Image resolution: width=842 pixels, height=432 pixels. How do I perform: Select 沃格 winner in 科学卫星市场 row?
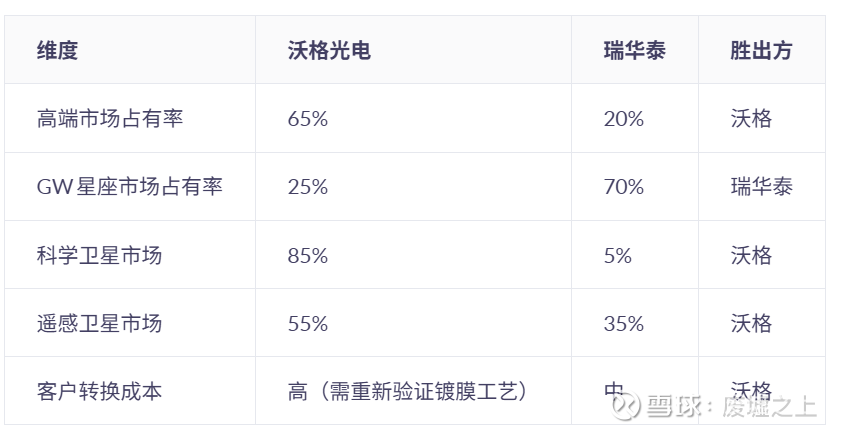pyautogui.click(x=751, y=255)
